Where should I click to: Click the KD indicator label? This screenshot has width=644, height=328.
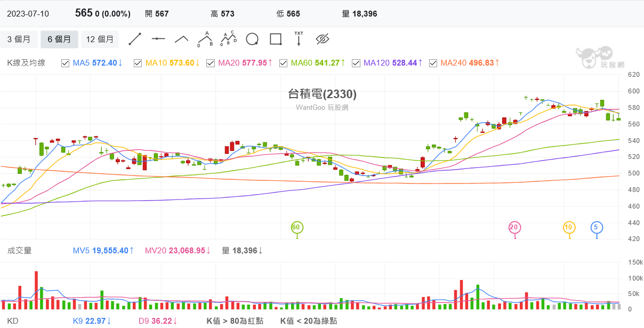point(12,321)
